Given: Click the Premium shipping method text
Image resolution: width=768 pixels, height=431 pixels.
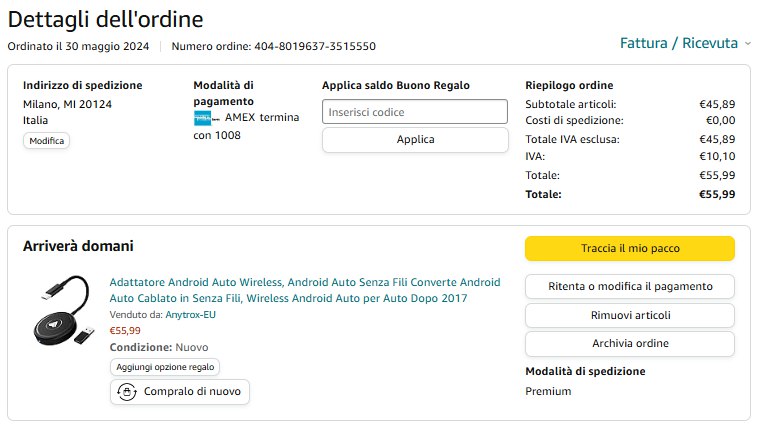Looking at the screenshot, I should point(548,391).
